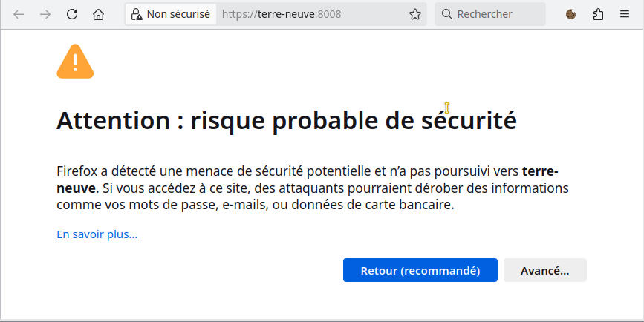
Task: Click the orange warning triangle
Action: [75, 62]
